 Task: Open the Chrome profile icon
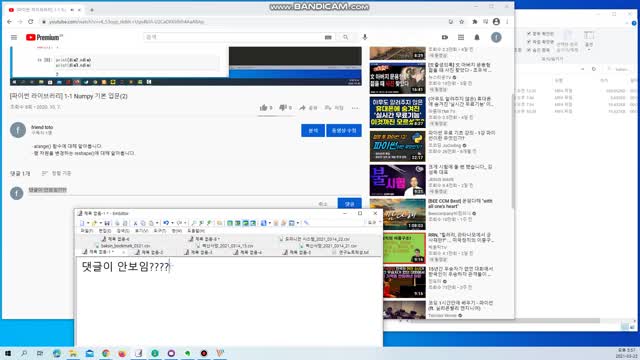click(496, 21)
